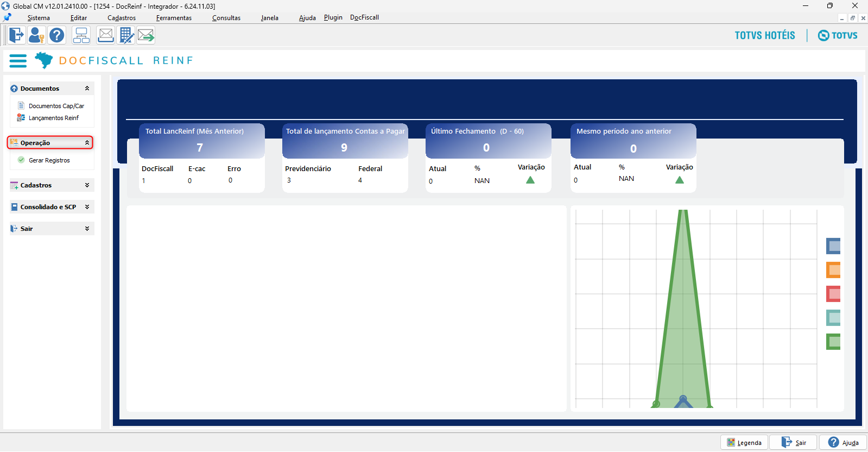Image resolution: width=868 pixels, height=452 pixels.
Task: Click the Sair button at the bottom
Action: pyautogui.click(x=794, y=443)
